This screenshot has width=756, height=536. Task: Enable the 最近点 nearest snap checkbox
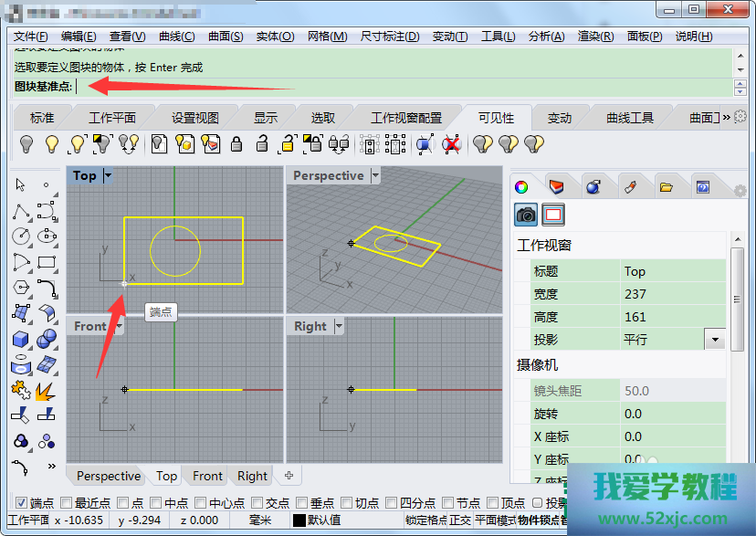pos(66,502)
